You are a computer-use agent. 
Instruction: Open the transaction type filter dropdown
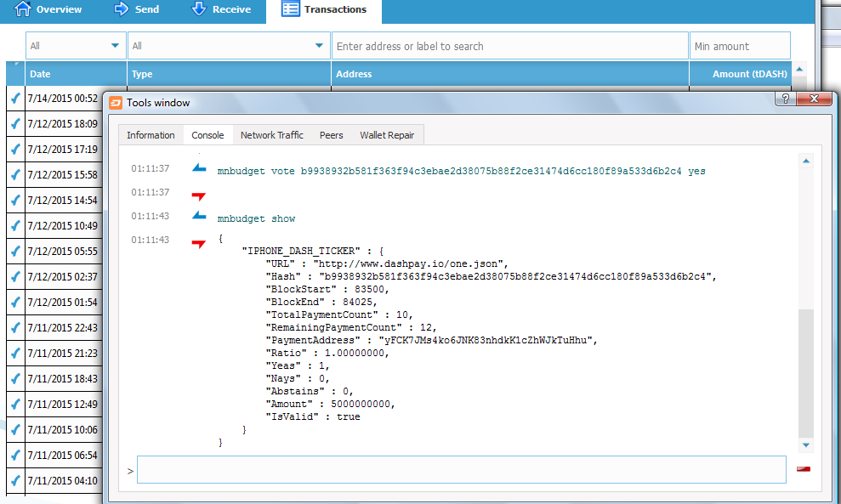(229, 46)
